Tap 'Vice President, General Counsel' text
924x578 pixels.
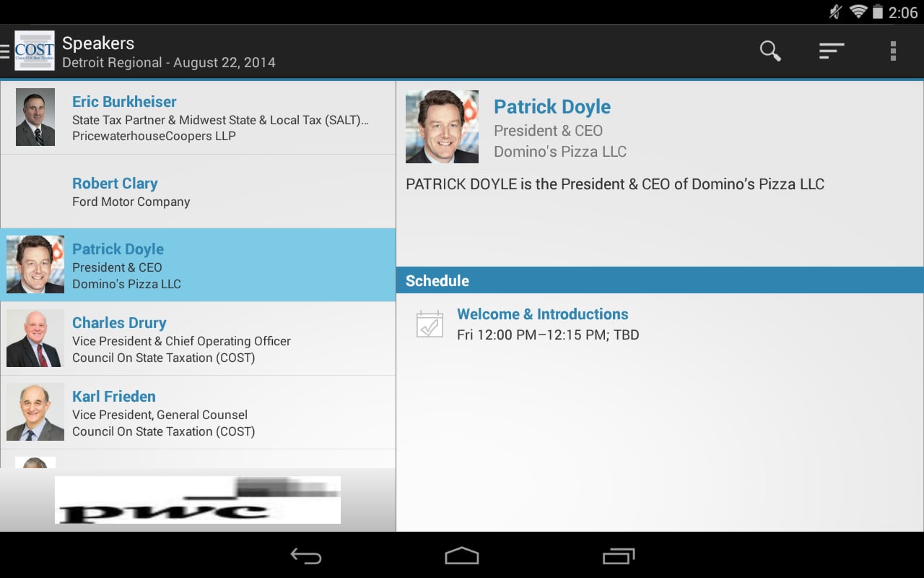point(160,415)
